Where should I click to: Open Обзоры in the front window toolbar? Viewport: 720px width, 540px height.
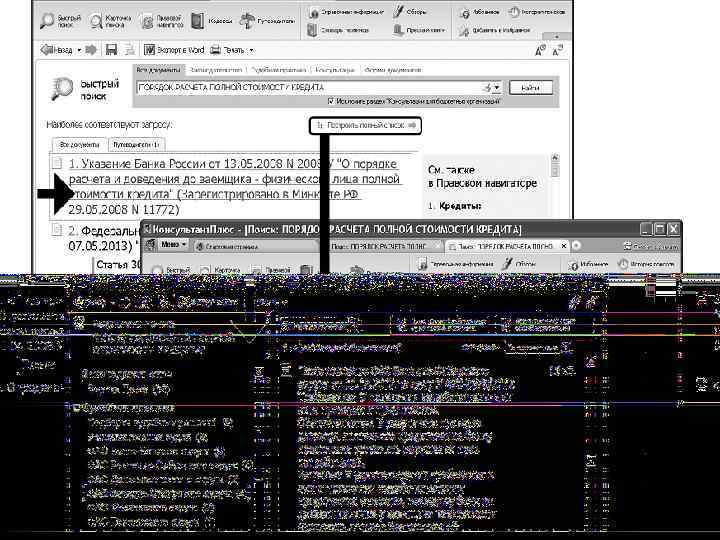pyautogui.click(x=519, y=264)
